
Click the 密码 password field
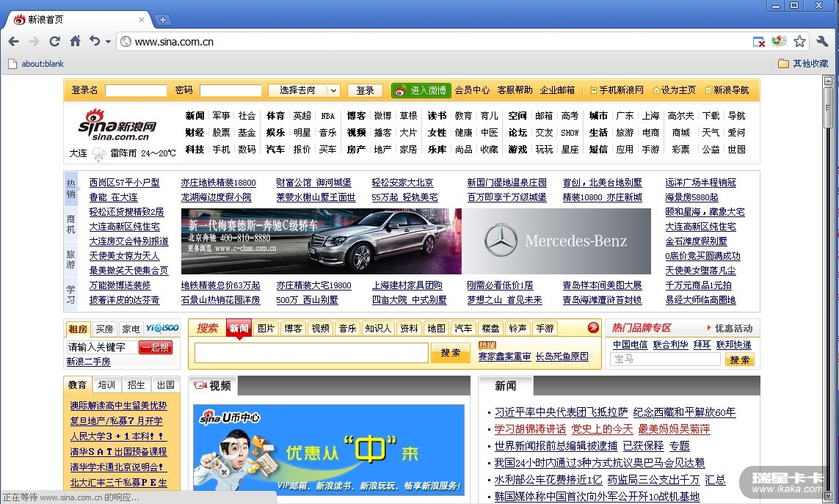pyautogui.click(x=230, y=90)
